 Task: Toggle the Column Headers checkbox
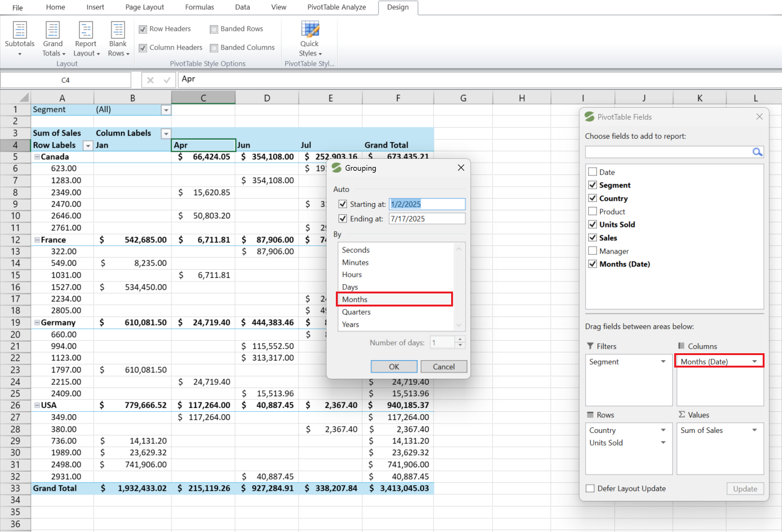click(143, 48)
